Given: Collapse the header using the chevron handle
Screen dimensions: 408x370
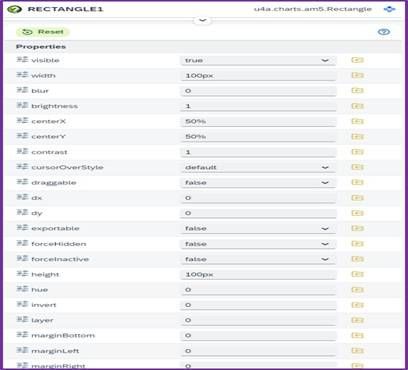Looking at the screenshot, I should [202, 20].
